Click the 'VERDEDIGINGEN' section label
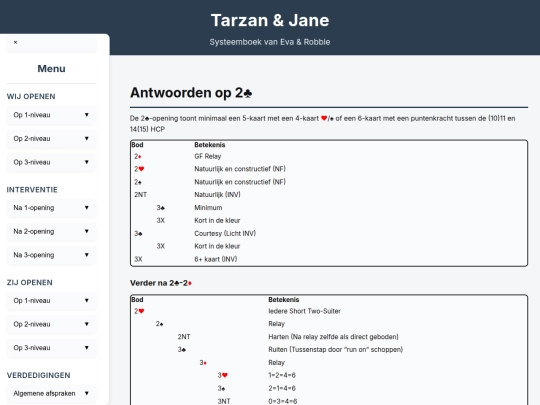Image resolution: width=540 pixels, height=405 pixels. coord(39,375)
